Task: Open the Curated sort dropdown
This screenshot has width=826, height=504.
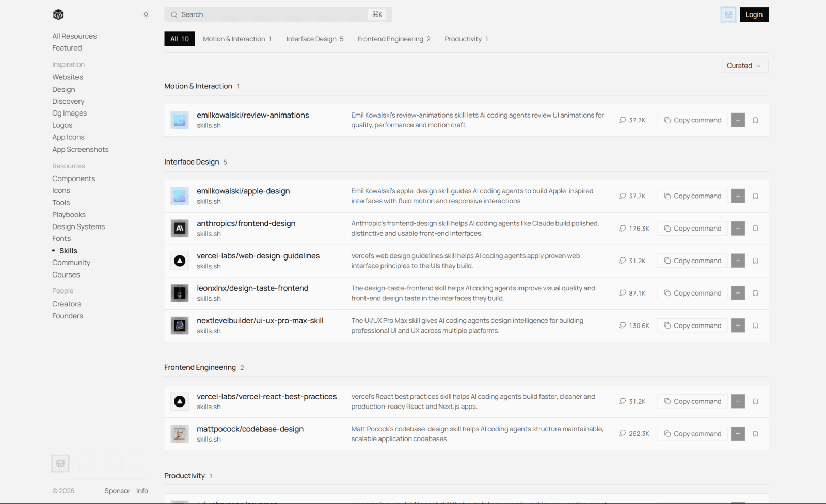Action: tap(744, 66)
